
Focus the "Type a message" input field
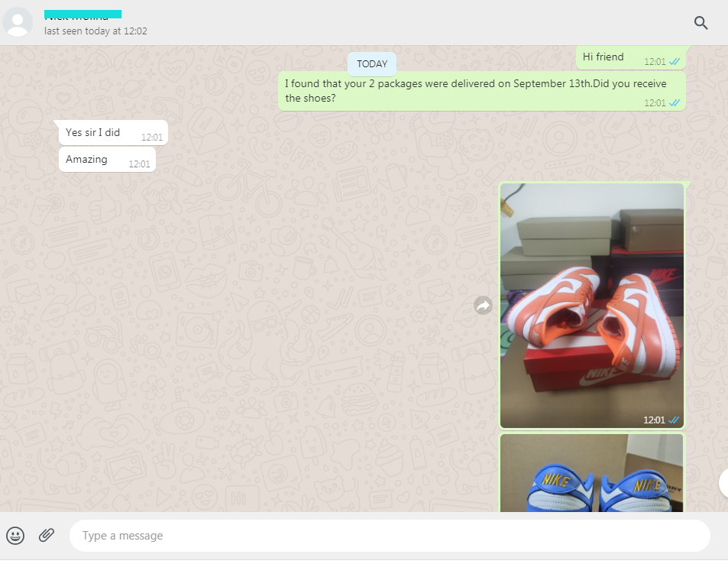coord(390,536)
